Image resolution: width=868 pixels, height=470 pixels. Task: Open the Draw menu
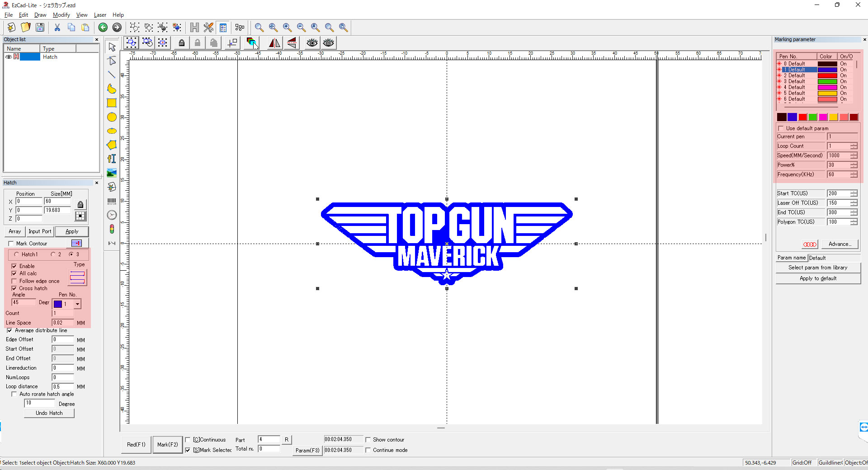pyautogui.click(x=40, y=15)
